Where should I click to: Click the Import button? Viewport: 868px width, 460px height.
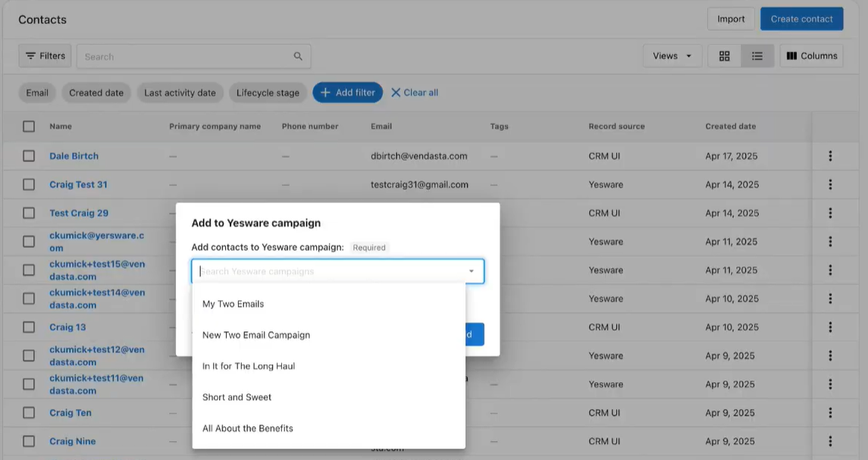click(x=731, y=19)
